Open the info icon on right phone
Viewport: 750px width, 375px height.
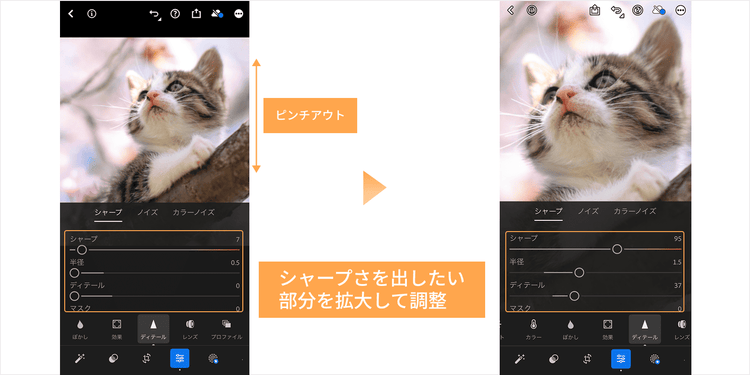pos(531,10)
